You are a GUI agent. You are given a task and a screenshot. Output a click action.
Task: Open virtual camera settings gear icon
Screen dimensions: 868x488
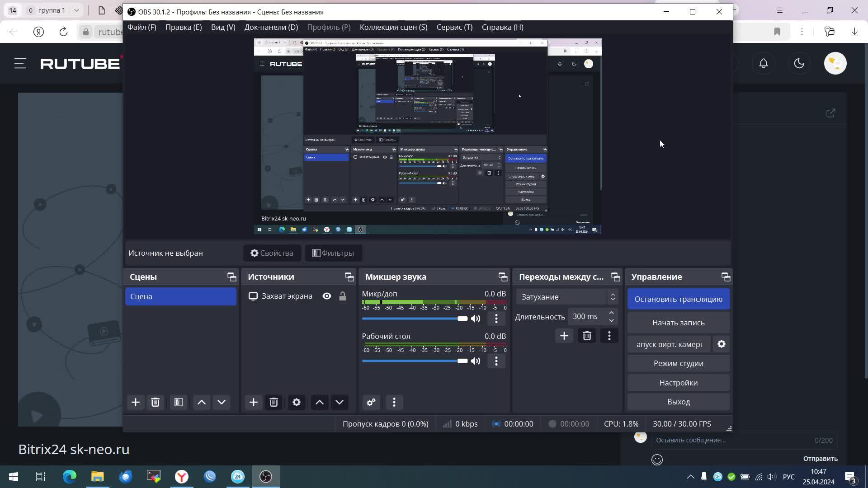pos(722,344)
